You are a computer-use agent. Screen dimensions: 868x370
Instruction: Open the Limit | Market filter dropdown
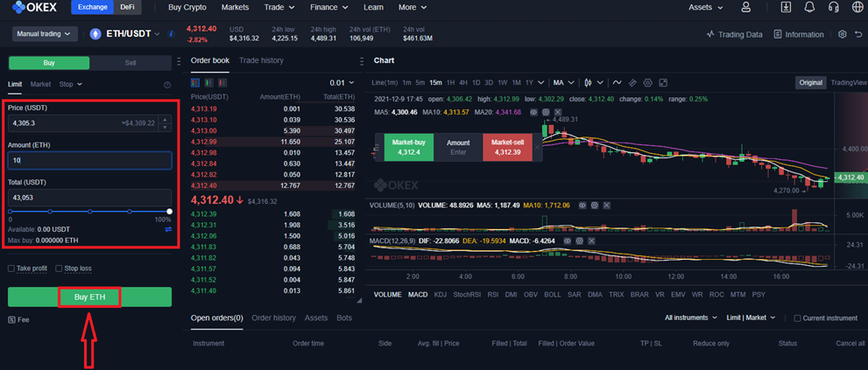pos(752,318)
